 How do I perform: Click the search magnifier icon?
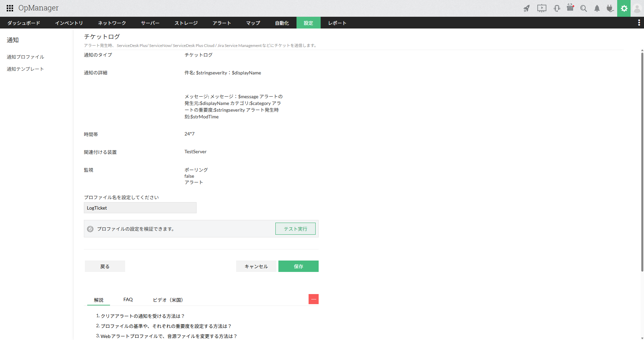coord(584,8)
